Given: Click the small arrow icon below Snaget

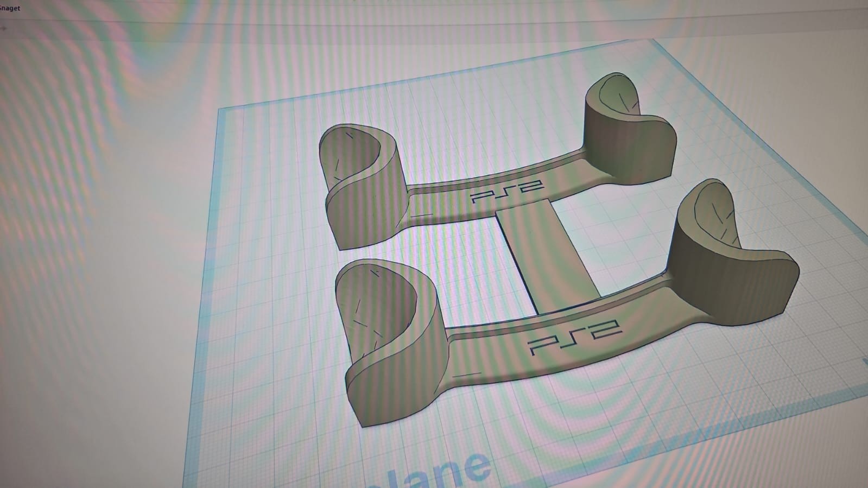Looking at the screenshot, I should click(x=4, y=28).
